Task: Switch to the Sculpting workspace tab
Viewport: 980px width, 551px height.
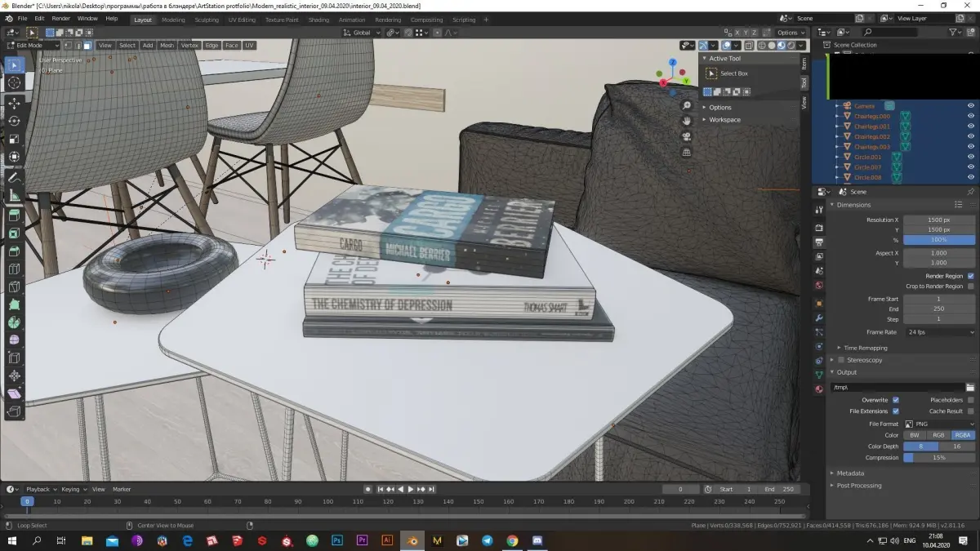Action: click(207, 20)
